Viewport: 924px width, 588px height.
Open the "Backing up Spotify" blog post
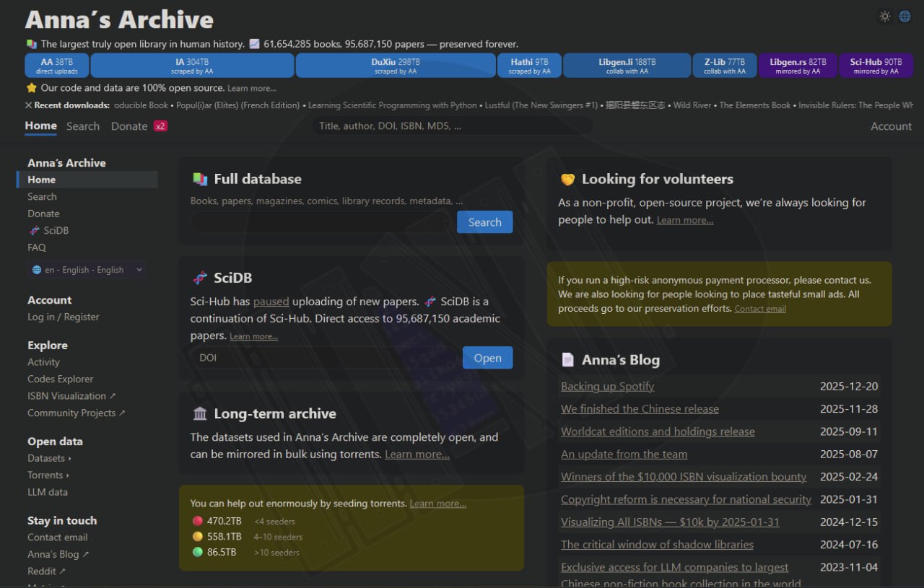click(607, 387)
